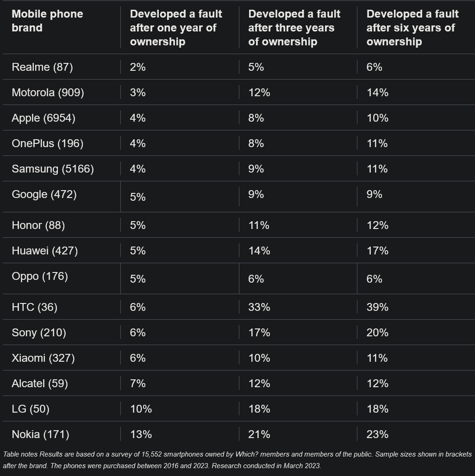This screenshot has width=475, height=476.
Task: Click the Alcatel (59) brand cell
Action: coord(40,383)
